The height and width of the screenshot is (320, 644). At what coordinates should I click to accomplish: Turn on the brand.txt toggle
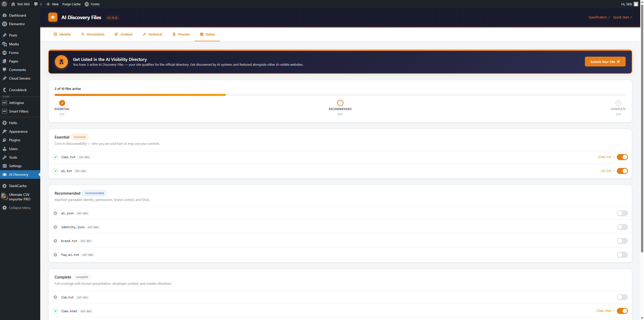pos(622,241)
